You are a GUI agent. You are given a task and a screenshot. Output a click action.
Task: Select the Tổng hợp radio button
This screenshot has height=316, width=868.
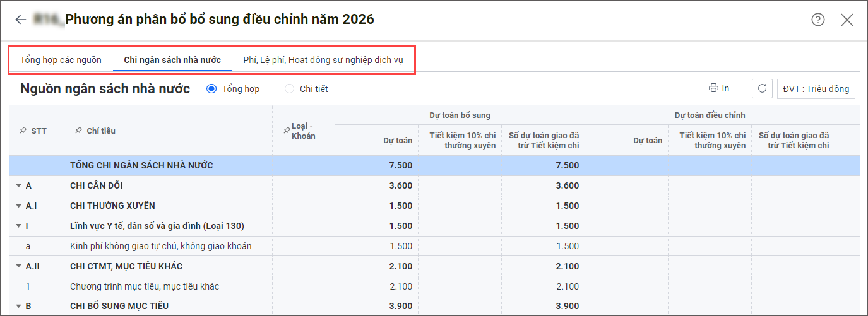pyautogui.click(x=212, y=89)
